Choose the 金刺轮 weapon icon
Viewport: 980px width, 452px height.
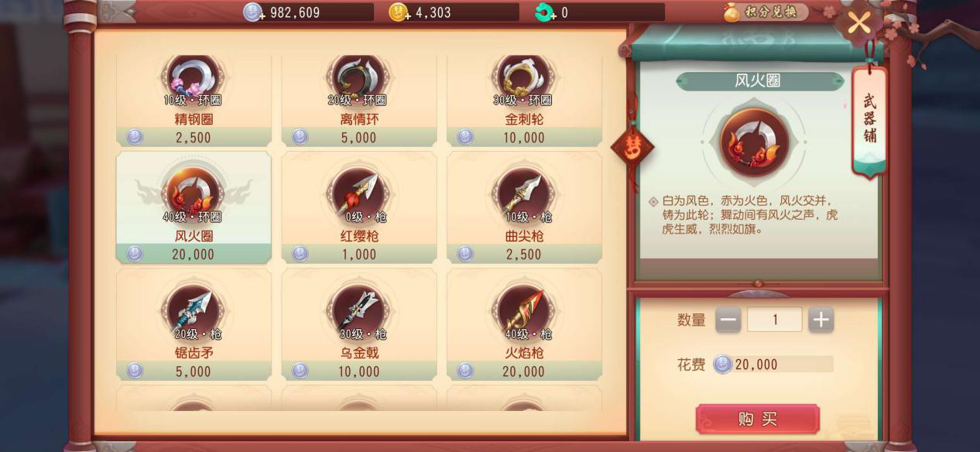[x=523, y=77]
